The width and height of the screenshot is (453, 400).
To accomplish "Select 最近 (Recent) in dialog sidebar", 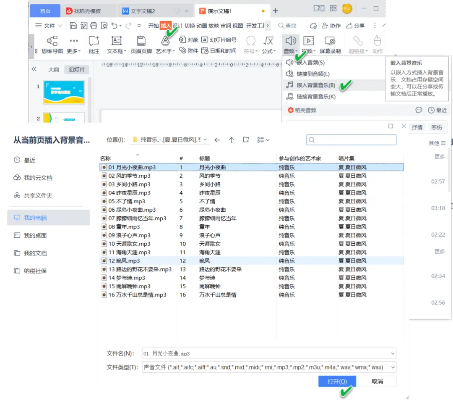I will 25,160.
